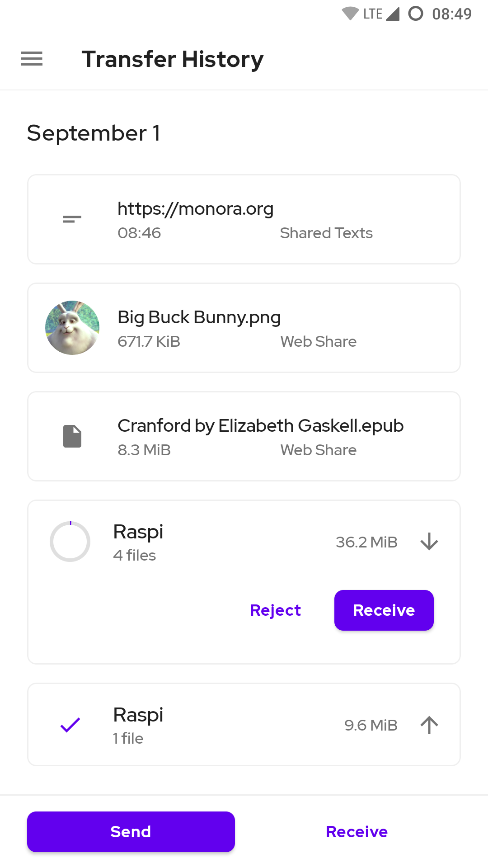Screen dimensions: 488x868
Task: Tap the download arrow beside 36.2 MiB
Action: 429,542
